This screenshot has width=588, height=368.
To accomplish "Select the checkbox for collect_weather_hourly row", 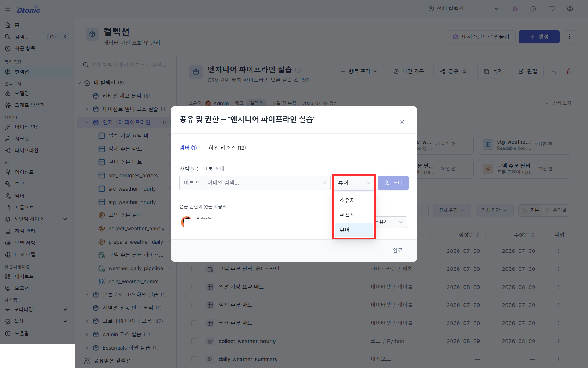I will 194,341.
